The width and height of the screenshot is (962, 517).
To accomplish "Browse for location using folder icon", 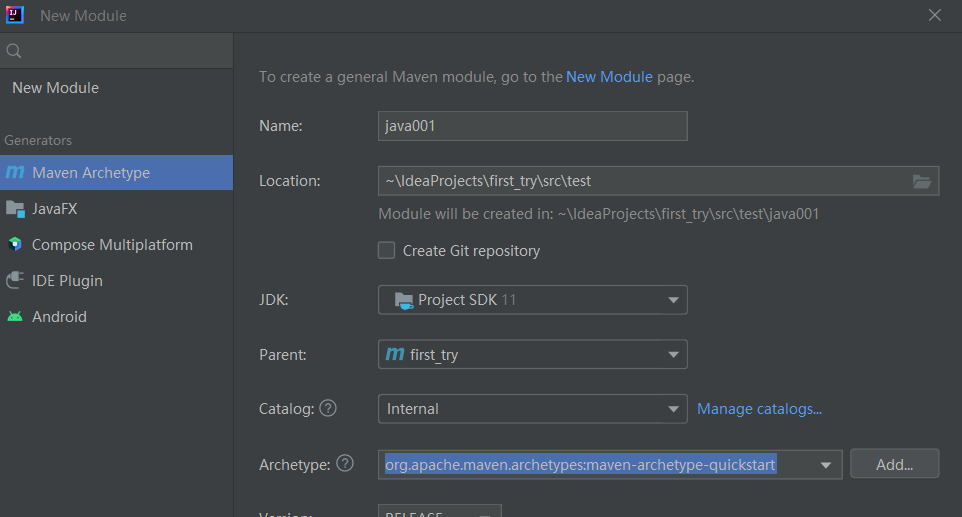I will [x=922, y=181].
